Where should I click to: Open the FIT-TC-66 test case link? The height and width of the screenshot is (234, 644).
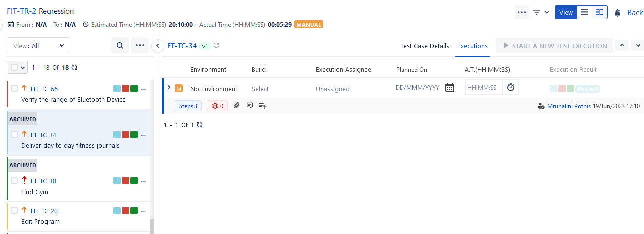click(44, 89)
